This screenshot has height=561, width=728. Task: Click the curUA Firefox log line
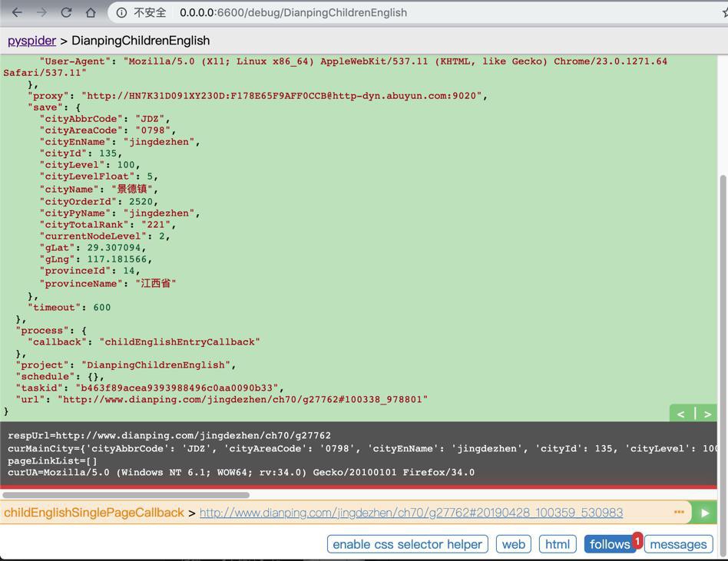241,473
